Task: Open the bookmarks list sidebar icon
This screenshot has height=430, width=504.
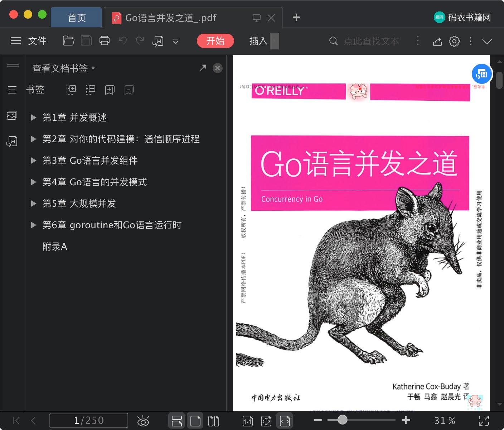Action: click(12, 90)
